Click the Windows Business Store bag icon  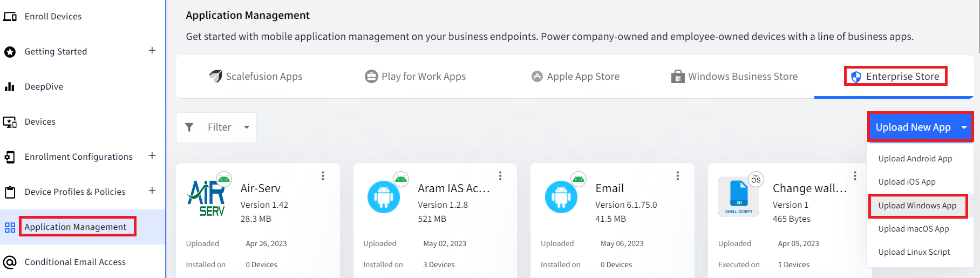[678, 77]
